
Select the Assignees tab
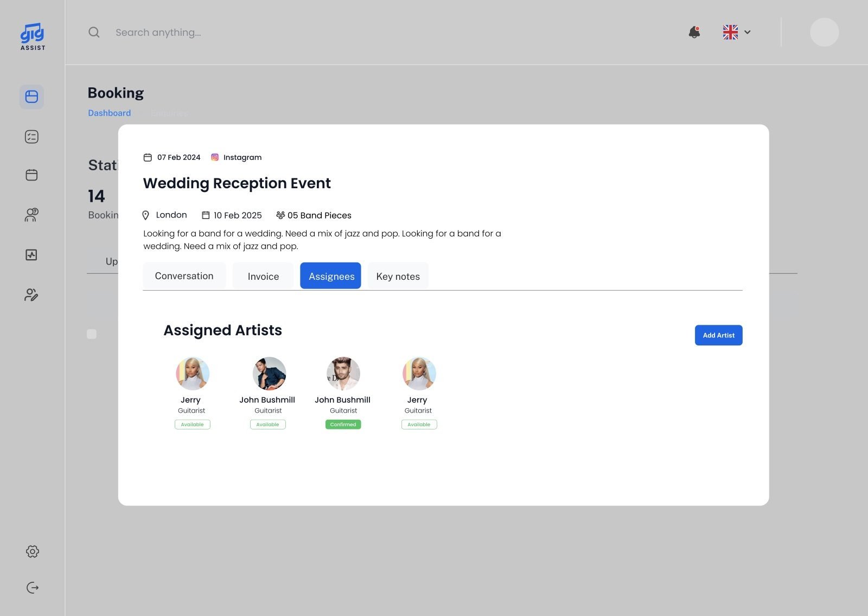pyautogui.click(x=330, y=276)
